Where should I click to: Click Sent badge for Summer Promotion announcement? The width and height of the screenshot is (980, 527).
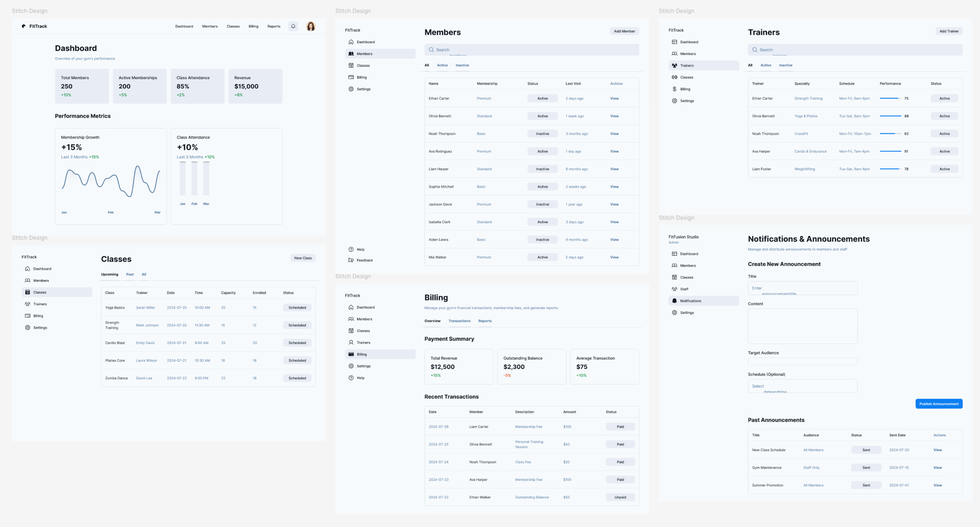coord(866,485)
